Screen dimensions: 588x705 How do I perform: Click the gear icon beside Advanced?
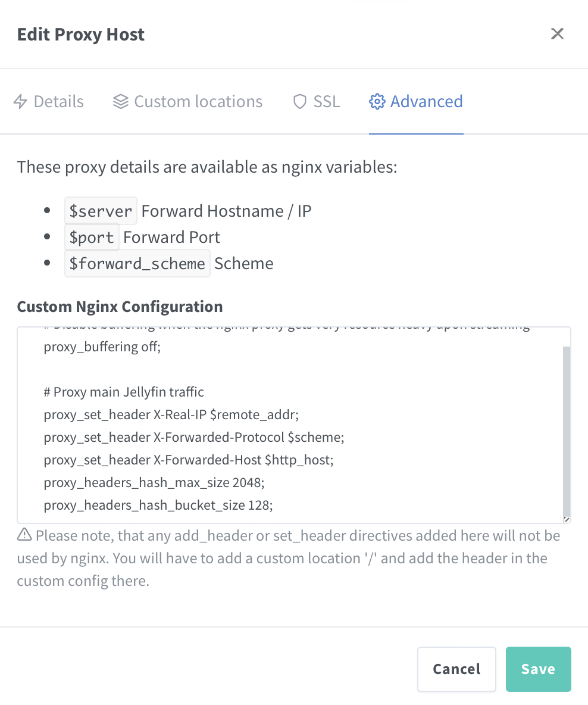[x=377, y=102]
